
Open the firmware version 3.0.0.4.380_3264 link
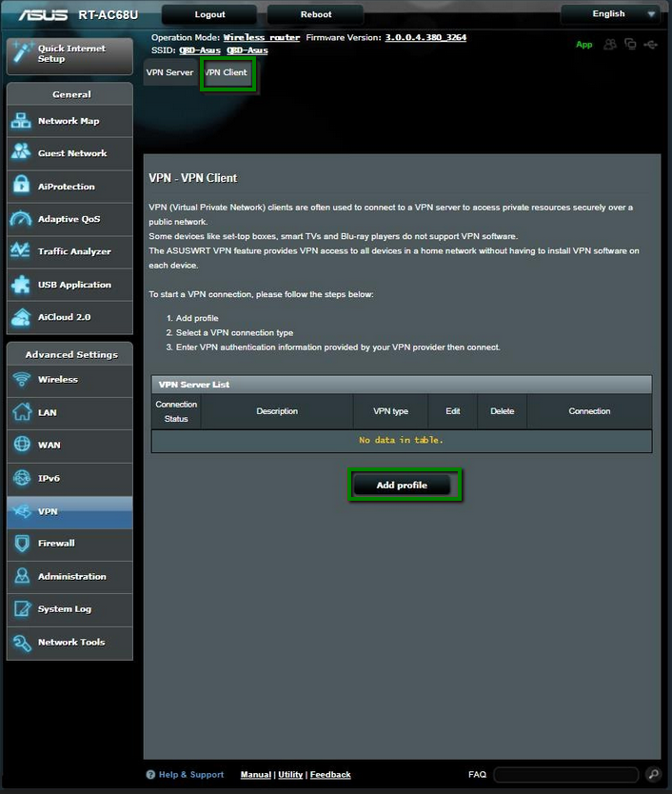click(425, 37)
